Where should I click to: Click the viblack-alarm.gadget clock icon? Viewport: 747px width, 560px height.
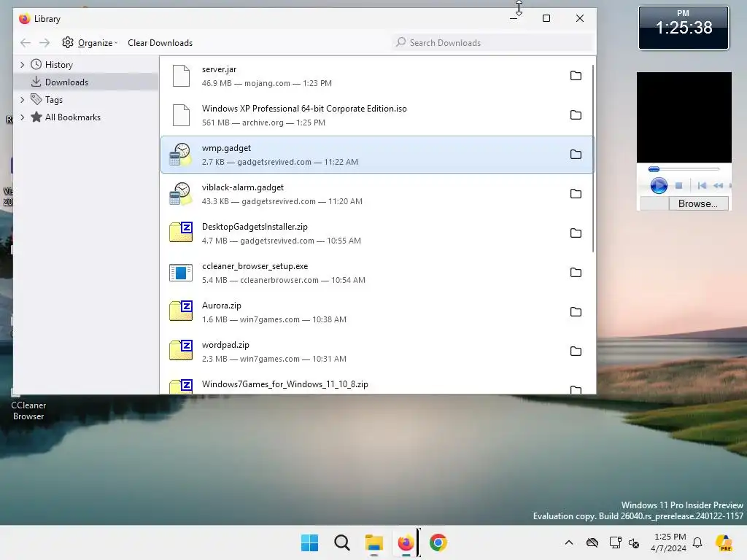tap(181, 194)
